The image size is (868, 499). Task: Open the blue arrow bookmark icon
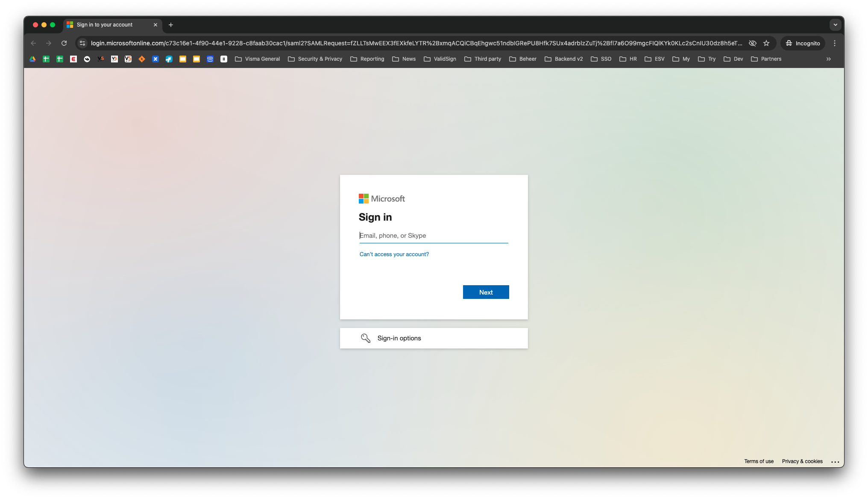point(169,59)
